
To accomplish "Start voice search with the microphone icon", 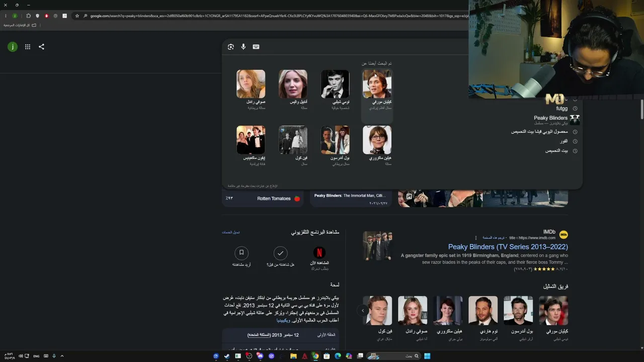I will [x=244, y=47].
